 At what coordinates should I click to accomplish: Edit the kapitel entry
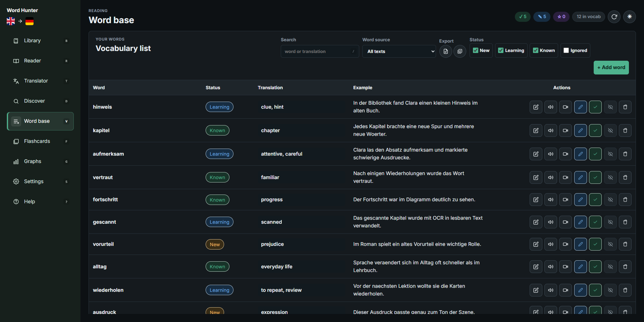point(536,130)
